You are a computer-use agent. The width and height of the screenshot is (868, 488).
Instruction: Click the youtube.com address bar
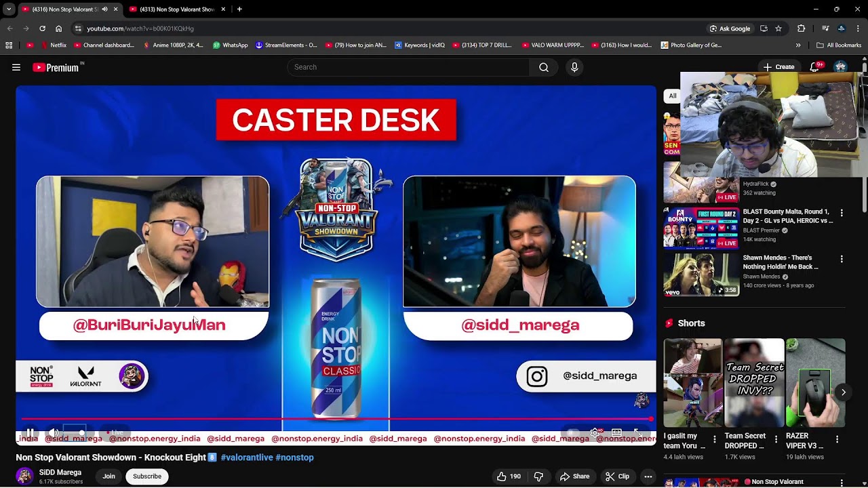[393, 28]
